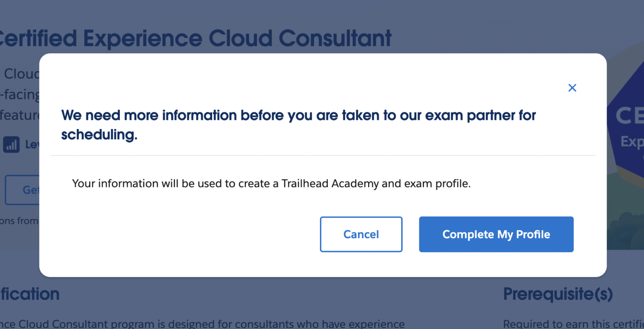Click Complete My Profile
This screenshot has width=644, height=329.
496,234
